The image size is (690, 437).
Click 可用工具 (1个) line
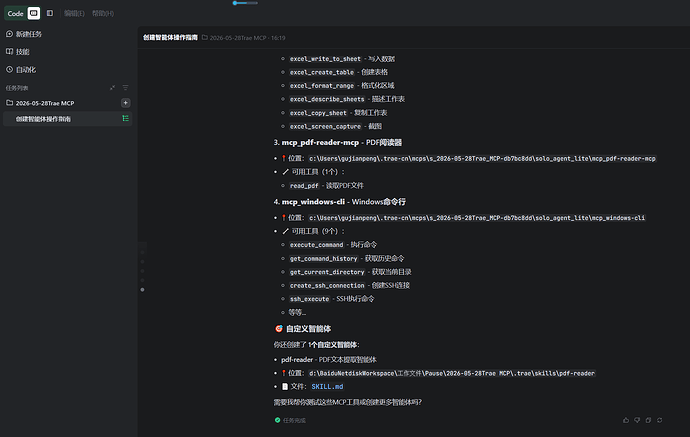coord(313,172)
